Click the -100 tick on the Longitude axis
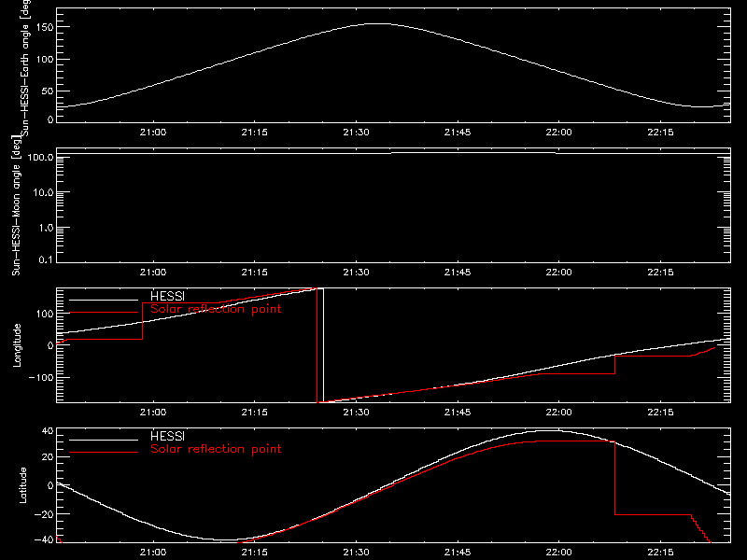 [41, 378]
